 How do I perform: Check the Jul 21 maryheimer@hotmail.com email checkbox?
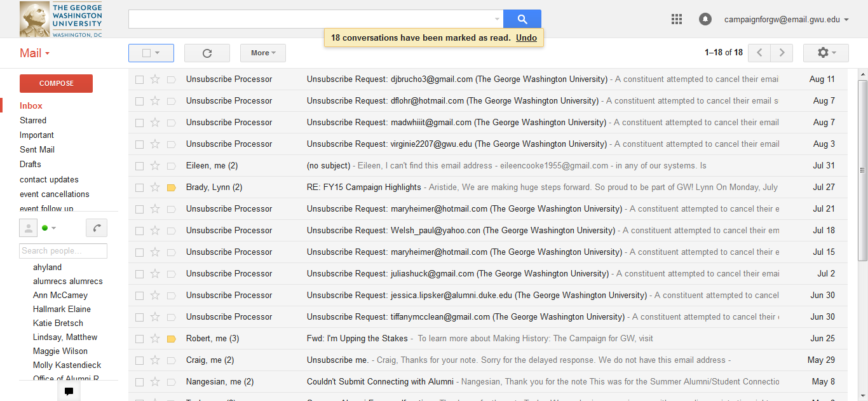[139, 209]
